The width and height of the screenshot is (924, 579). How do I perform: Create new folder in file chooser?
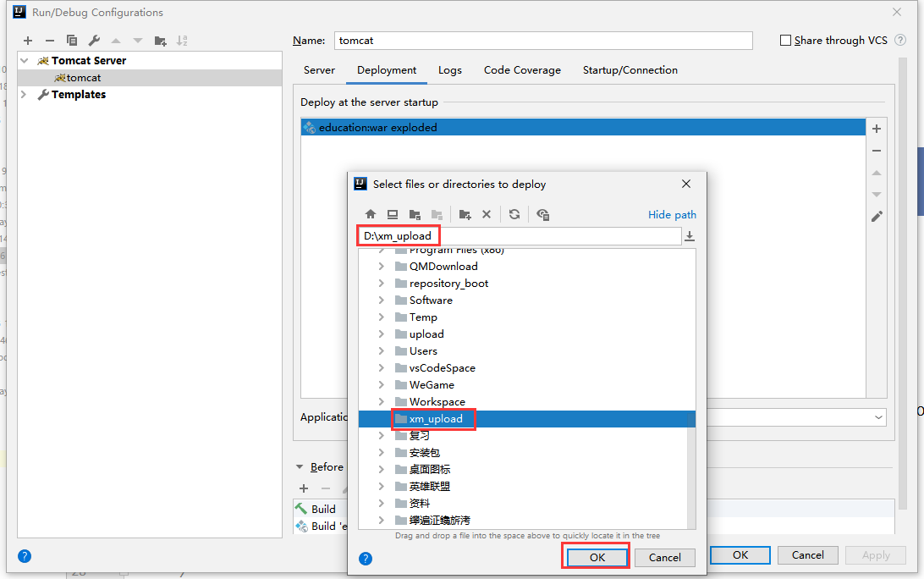pos(465,214)
